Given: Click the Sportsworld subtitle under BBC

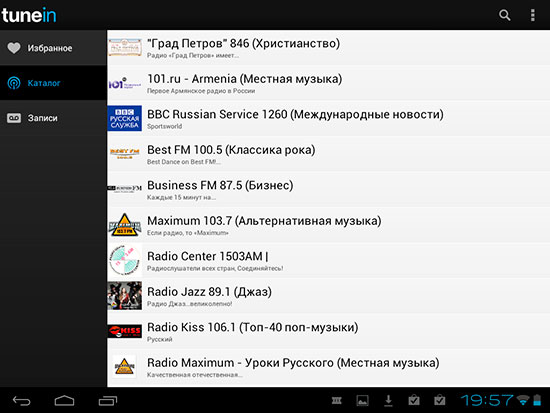Looking at the screenshot, I should coord(165,126).
